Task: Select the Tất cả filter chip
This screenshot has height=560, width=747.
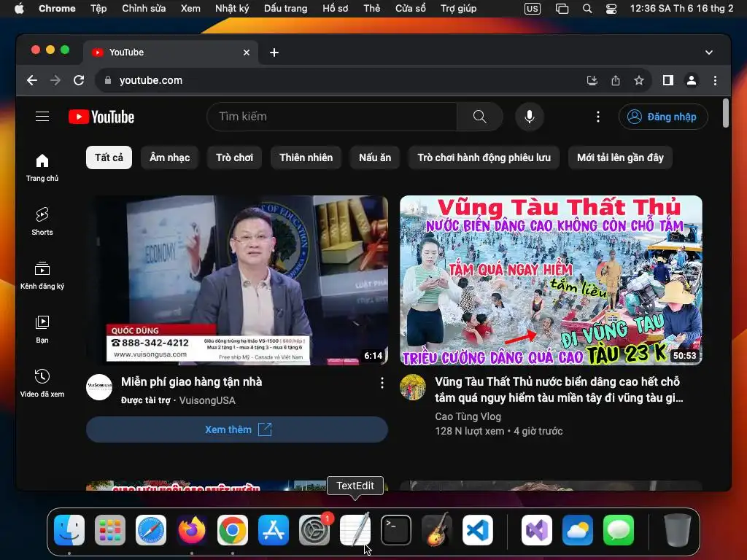Action: pos(109,157)
